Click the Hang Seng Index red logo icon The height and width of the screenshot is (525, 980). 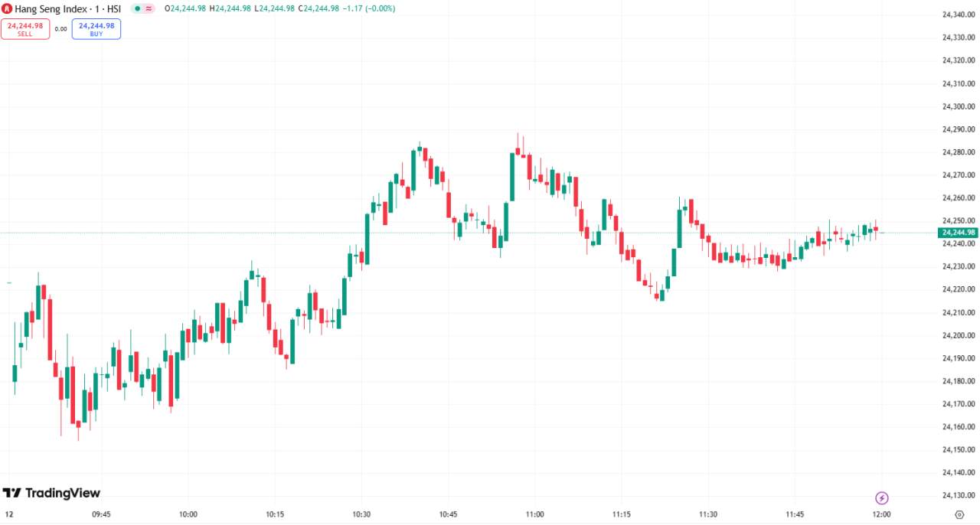point(7,8)
